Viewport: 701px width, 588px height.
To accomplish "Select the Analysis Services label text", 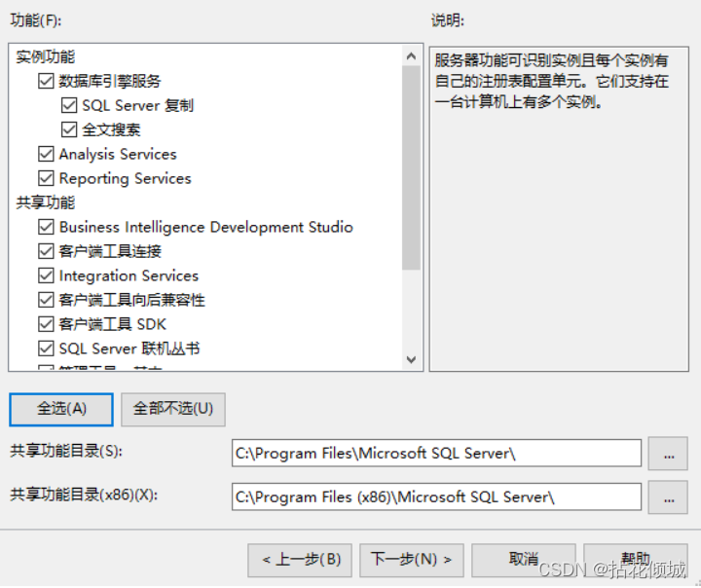I will point(118,154).
